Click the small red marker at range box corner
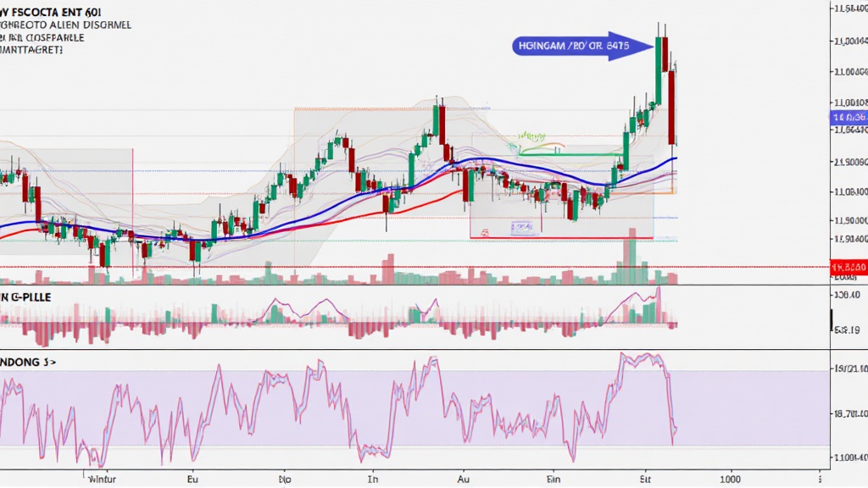 coord(484,230)
